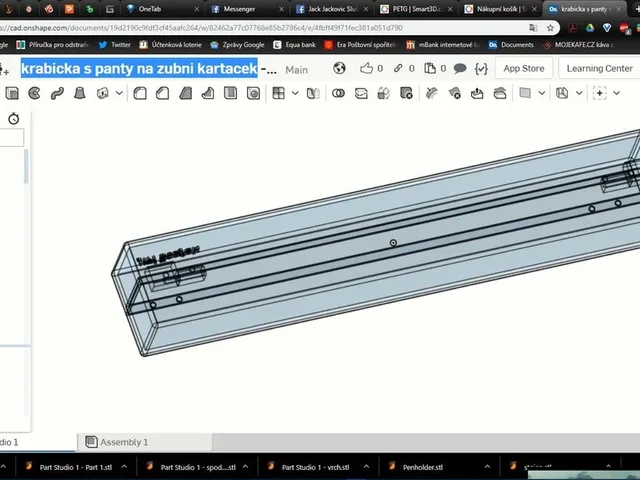Select the Draft tool
The width and height of the screenshot is (640, 480).
coord(186,93)
